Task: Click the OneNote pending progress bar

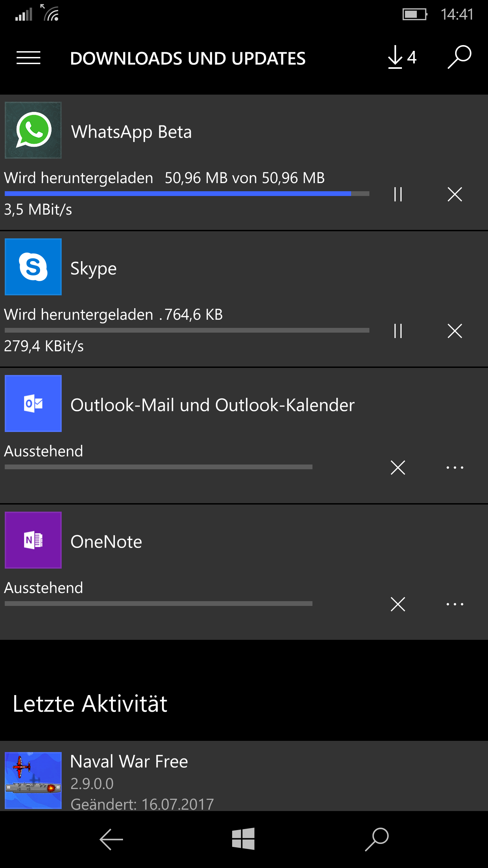Action: tap(159, 604)
